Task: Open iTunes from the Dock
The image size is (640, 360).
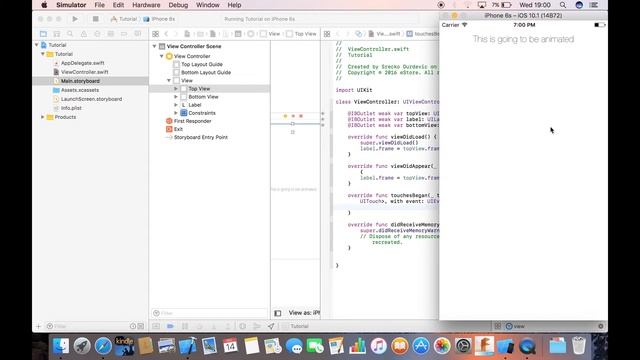Action: point(378,346)
